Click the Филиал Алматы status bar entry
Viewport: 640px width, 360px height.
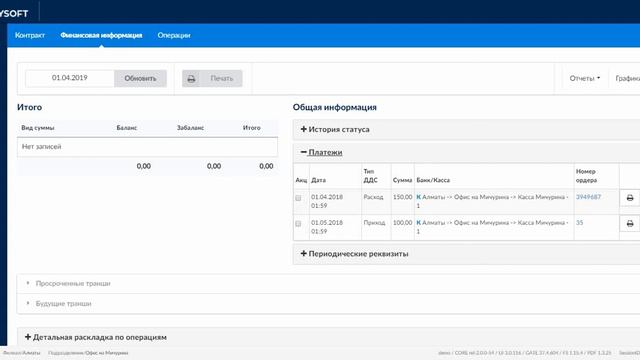(21, 353)
